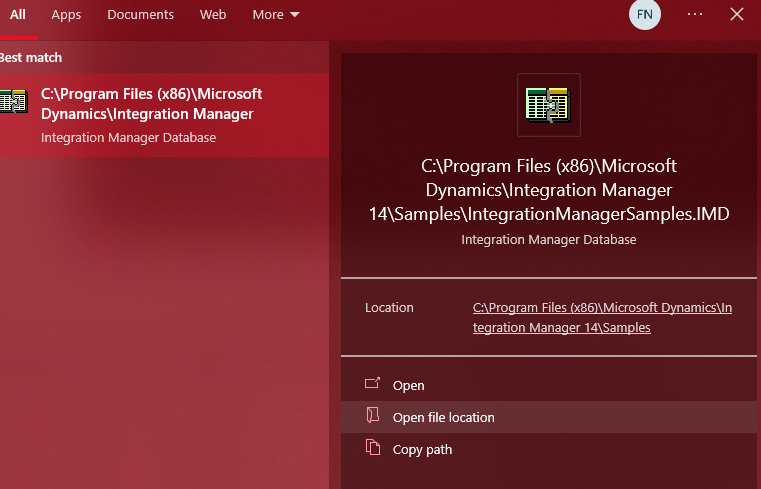Viewport: 761px width, 489px height.
Task: Click the IntegrationManagerSamples.IMD file title text
Action: 548,190
